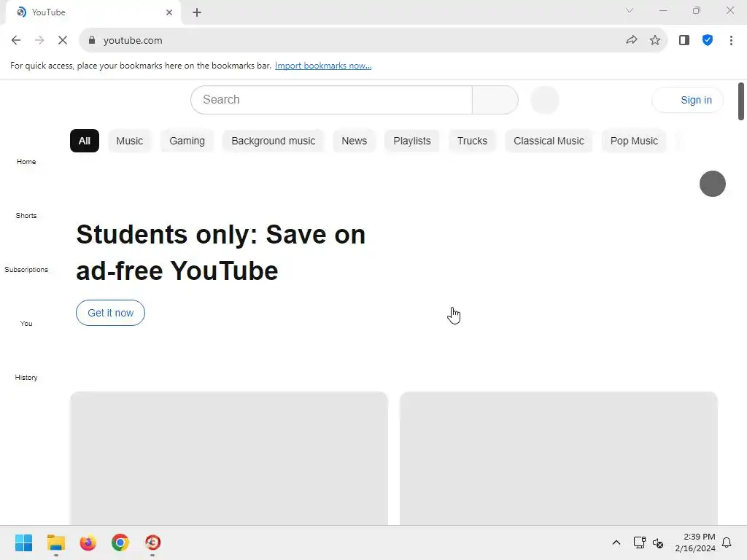Open clock and date 2:39 PM
The width and height of the screenshot is (747, 560).
695,542
